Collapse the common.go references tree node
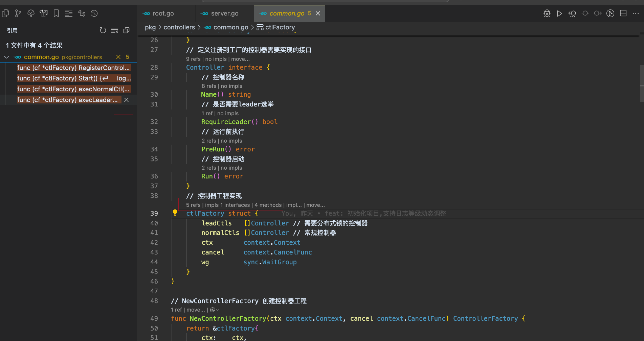This screenshot has height=341, width=644. click(x=6, y=57)
